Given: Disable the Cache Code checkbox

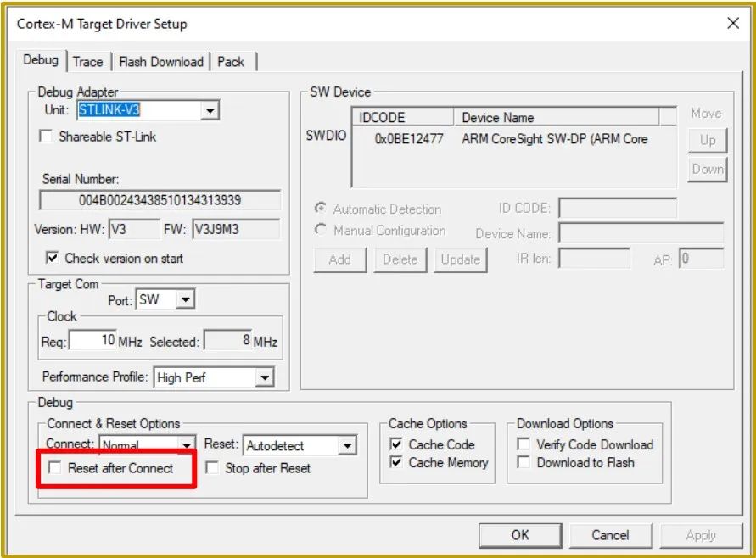Looking at the screenshot, I should 396,444.
